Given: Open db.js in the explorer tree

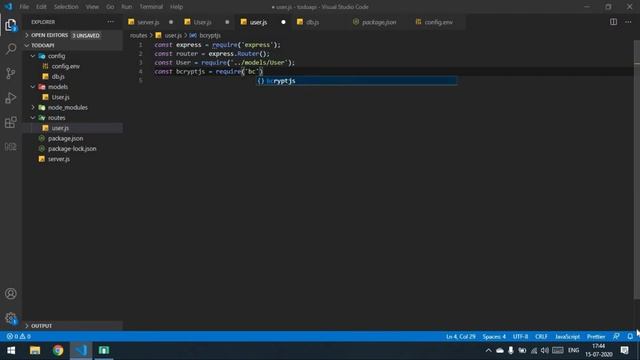Looking at the screenshot, I should [x=58, y=77].
